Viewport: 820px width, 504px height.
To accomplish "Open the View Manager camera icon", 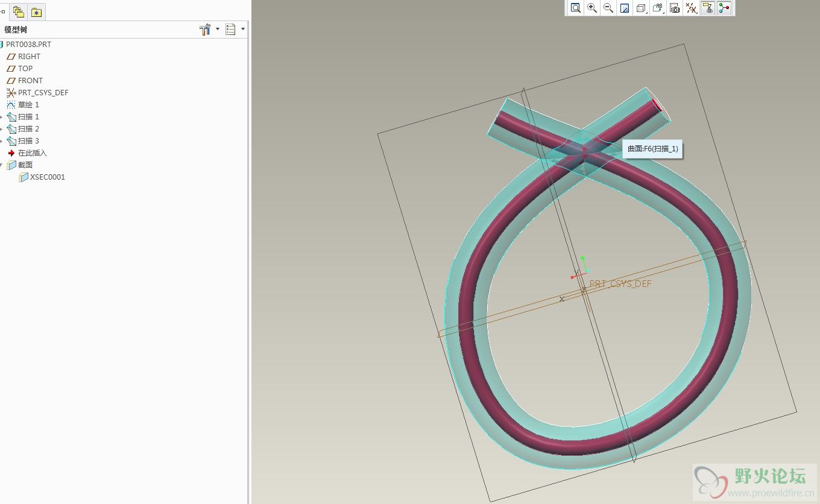I will pyautogui.click(x=675, y=8).
